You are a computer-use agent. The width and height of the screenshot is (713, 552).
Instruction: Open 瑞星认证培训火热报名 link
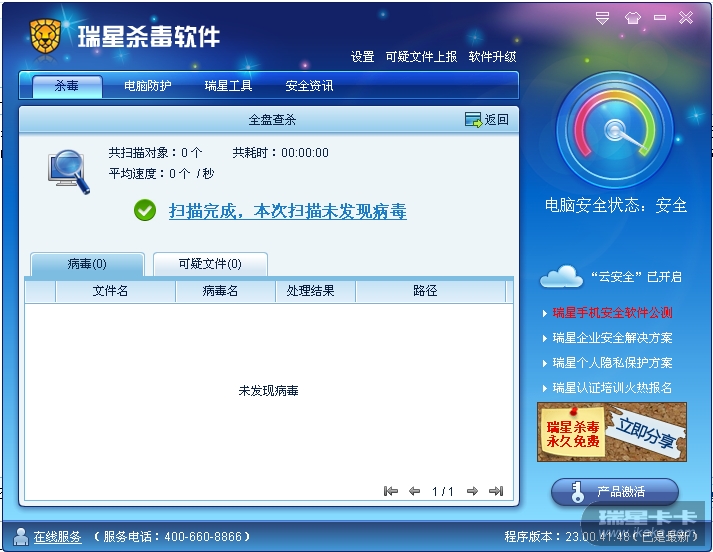612,388
